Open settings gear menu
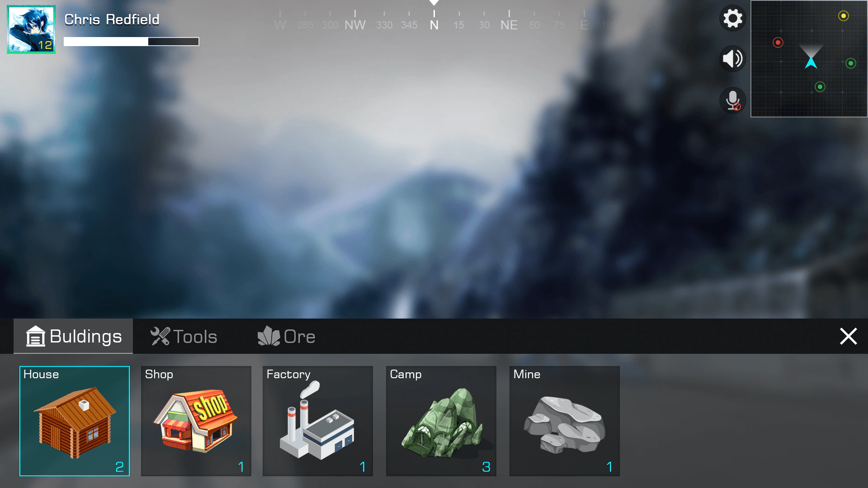868x488 pixels. (732, 19)
